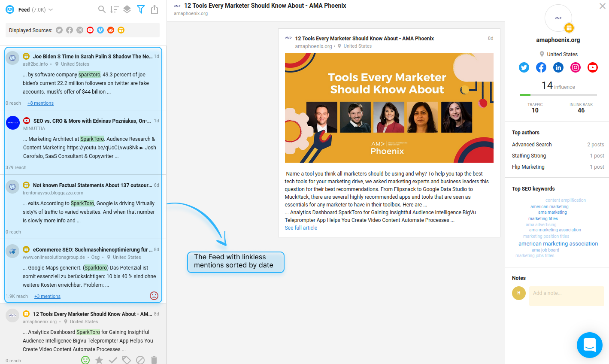Click the layers grouping icon

(127, 9)
